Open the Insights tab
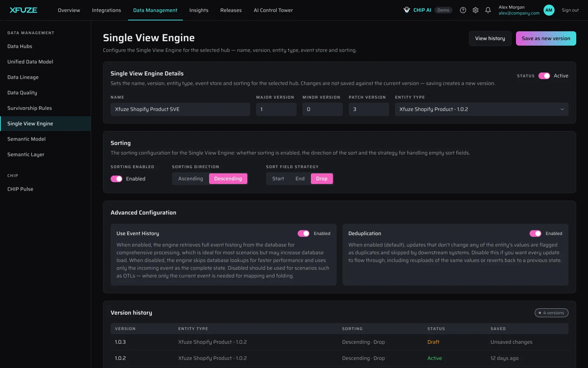The image size is (588, 368). point(199,10)
